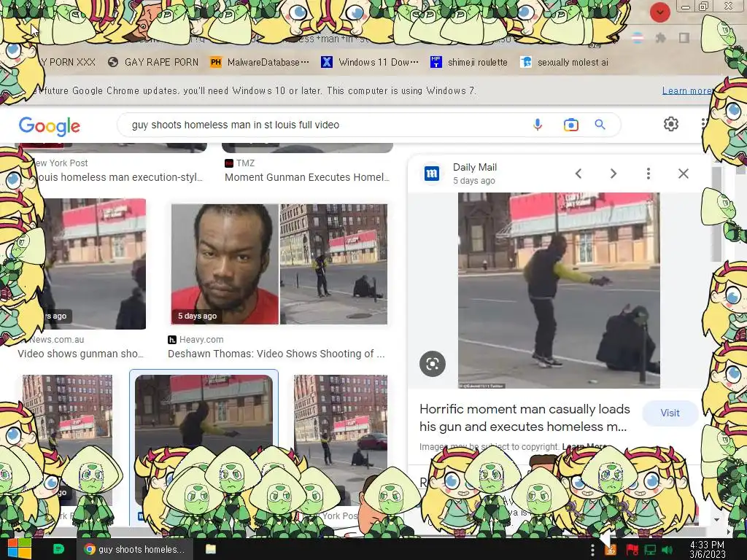Search inside image with Lens overlay icon
Screen dimensions: 747x560
[x=433, y=364]
